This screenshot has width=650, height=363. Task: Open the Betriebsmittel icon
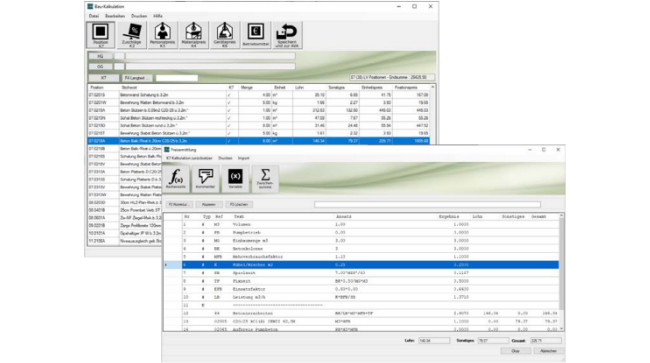256,35
